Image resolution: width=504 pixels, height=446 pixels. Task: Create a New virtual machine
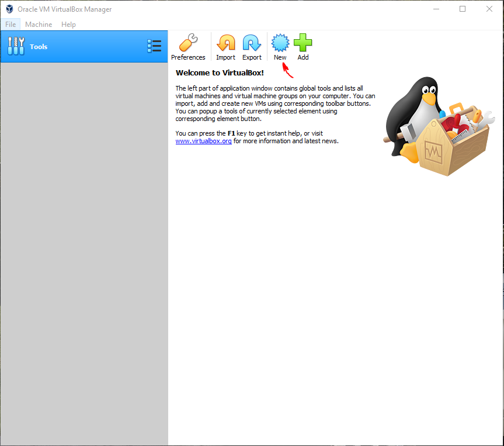(280, 47)
